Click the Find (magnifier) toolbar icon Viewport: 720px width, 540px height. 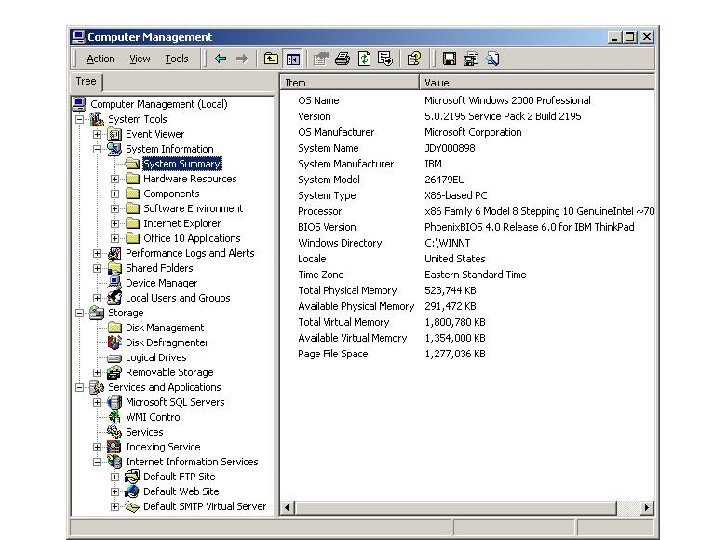point(493,59)
